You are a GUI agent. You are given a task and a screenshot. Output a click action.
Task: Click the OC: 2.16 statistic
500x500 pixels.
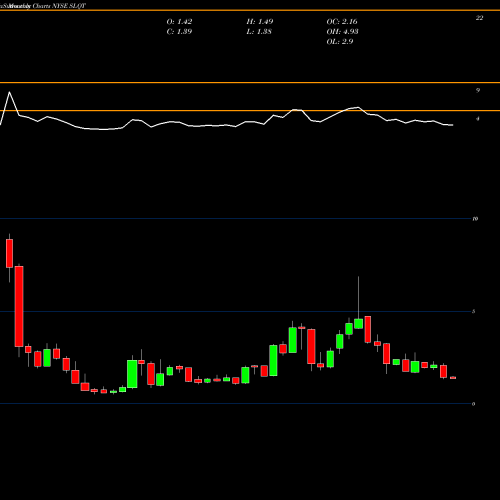tap(342, 22)
